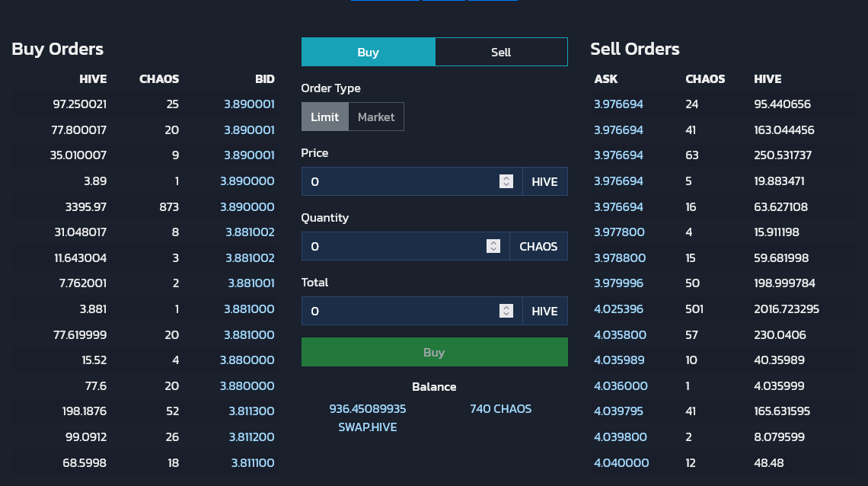Select ask 3.976694 for 63 CHAOS
The image size is (868, 486).
(618, 155)
